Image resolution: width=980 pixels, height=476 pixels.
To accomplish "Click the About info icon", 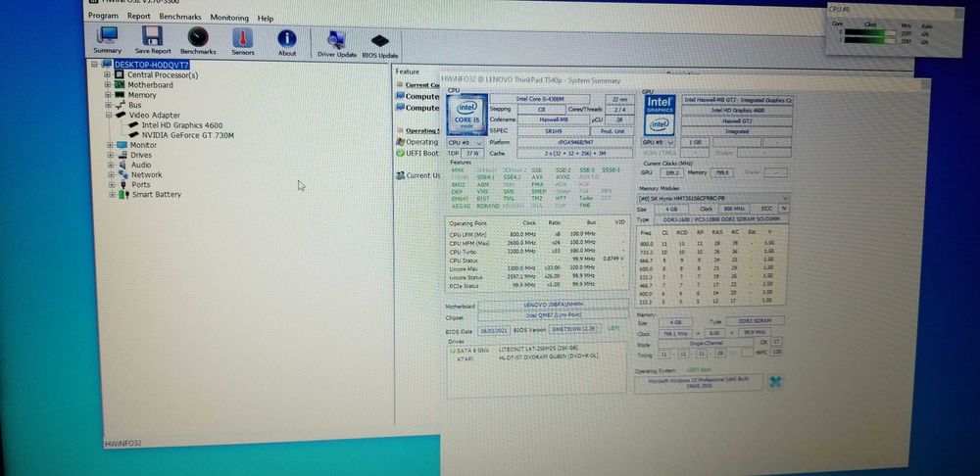I will (287, 38).
